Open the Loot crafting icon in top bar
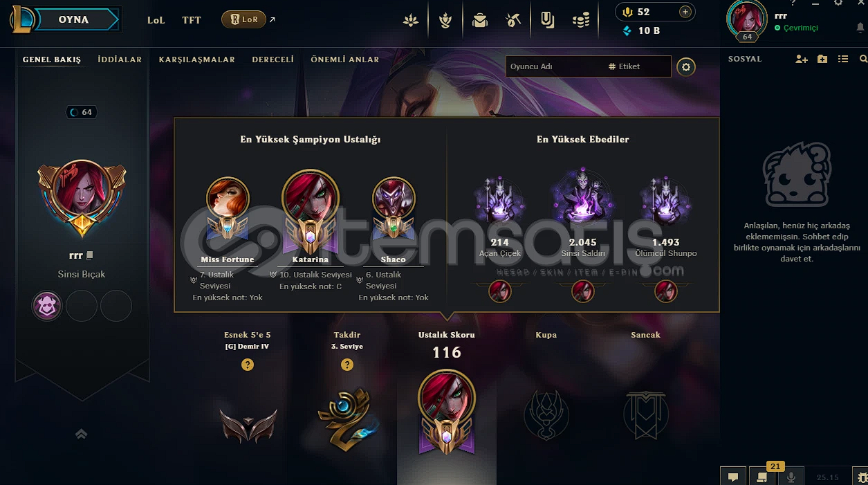868x485 pixels. tap(513, 21)
